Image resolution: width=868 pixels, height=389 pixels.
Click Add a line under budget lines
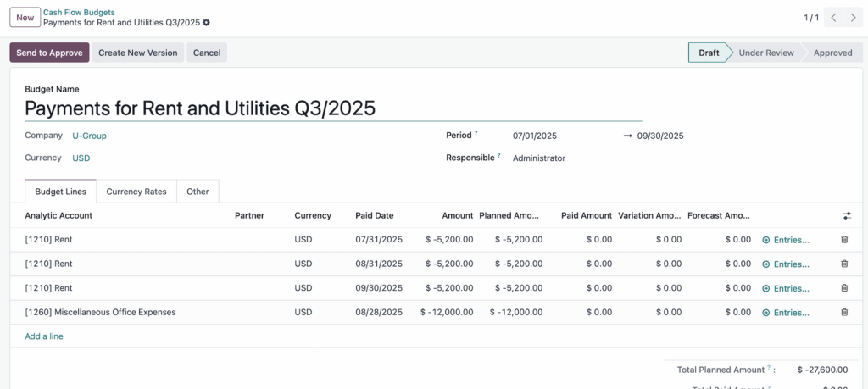click(44, 336)
